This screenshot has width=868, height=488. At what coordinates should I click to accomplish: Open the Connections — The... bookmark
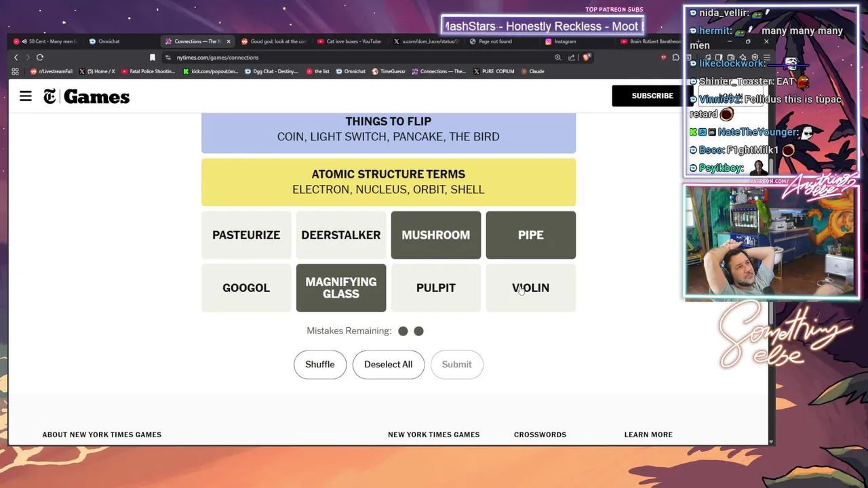(x=439, y=71)
